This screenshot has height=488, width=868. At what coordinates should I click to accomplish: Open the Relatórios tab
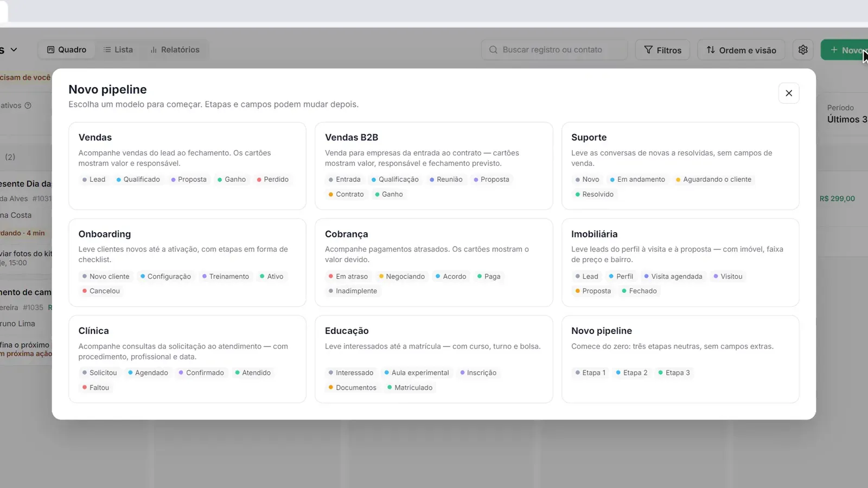[175, 50]
